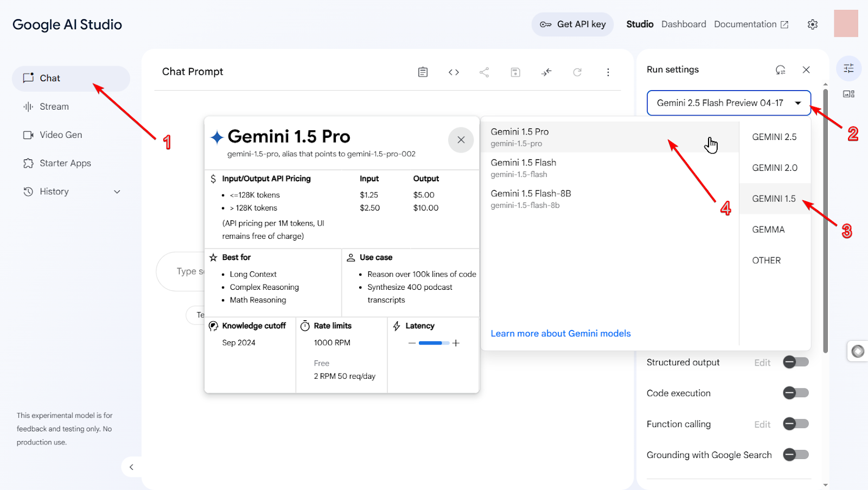Open Stream in the sidebar
Viewport: 868px width, 490px height.
tap(71, 106)
